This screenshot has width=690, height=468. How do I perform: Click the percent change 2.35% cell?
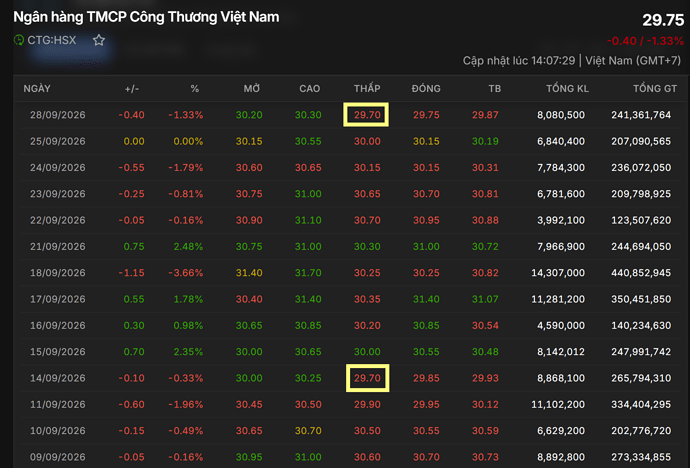point(188,352)
